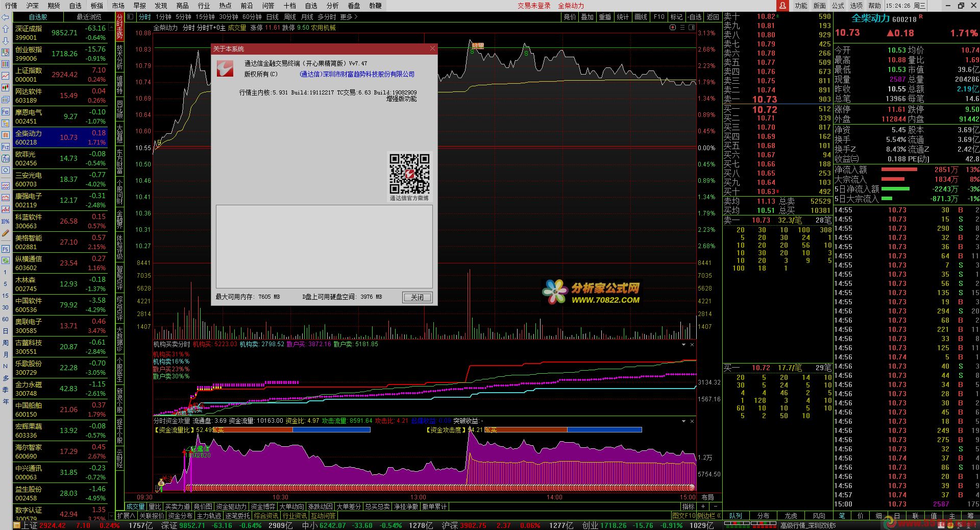This screenshot has width=980, height=530.
Task: Click the 交易未登录 status text
Action: (534, 6)
